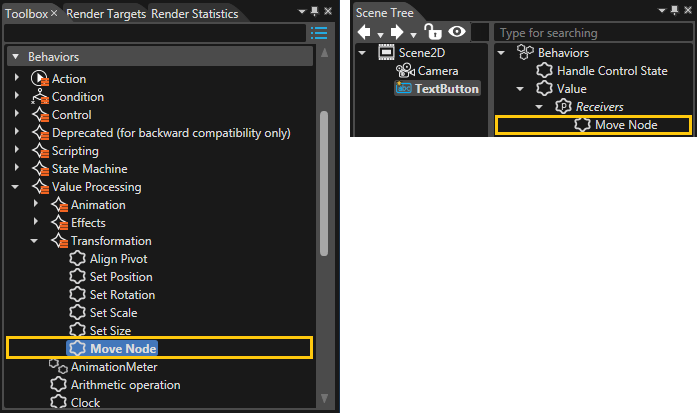Click the Action category icon
698x414 pixels.
40,79
